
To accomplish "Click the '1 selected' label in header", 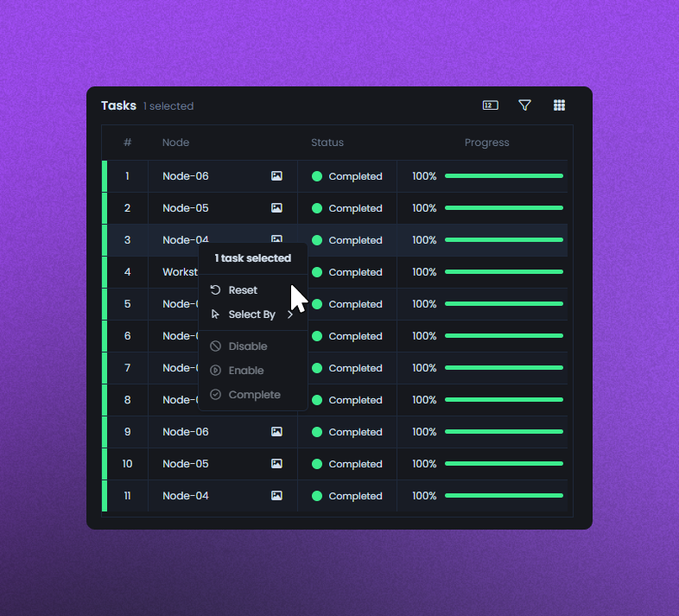I will [168, 106].
